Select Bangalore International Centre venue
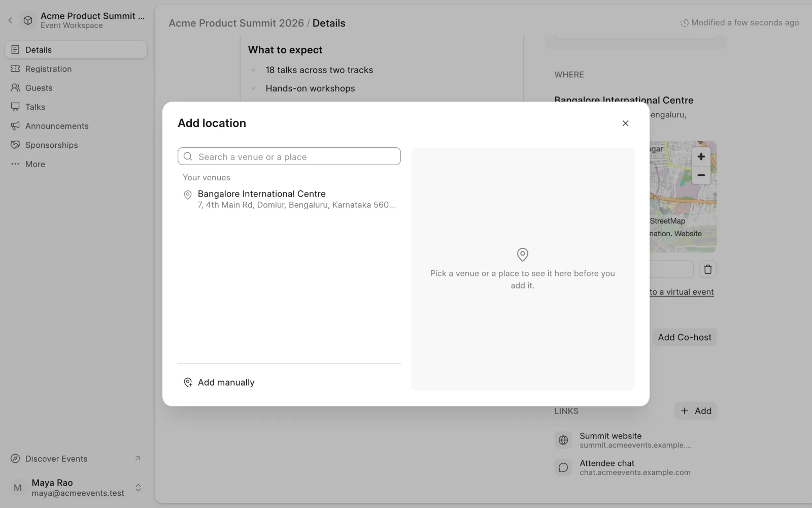This screenshot has height=508, width=812. (289, 199)
